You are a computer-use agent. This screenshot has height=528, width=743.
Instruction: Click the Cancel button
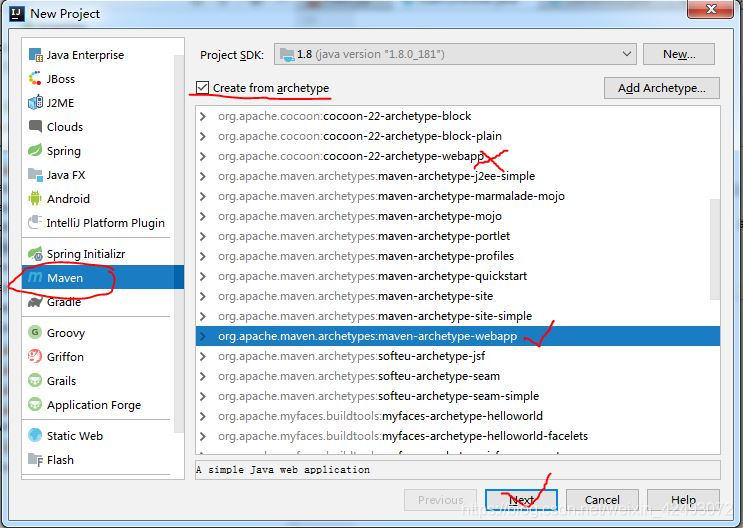coord(602,500)
